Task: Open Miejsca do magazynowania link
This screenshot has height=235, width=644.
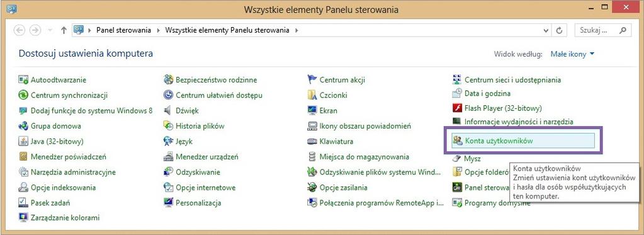Action: [364, 156]
